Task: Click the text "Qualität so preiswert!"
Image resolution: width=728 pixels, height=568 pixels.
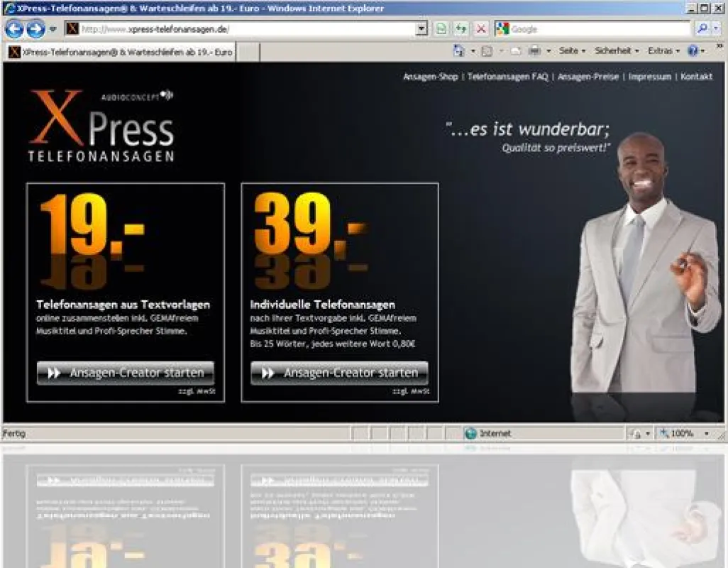Action: click(x=556, y=148)
